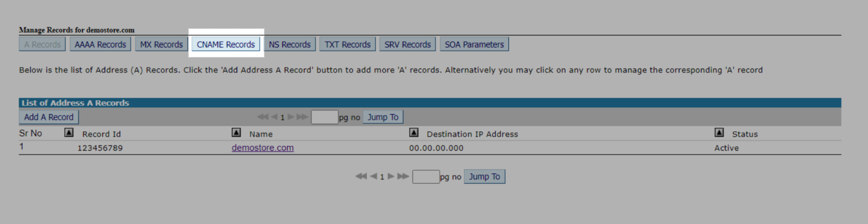Click the top Jump To button

point(383,117)
